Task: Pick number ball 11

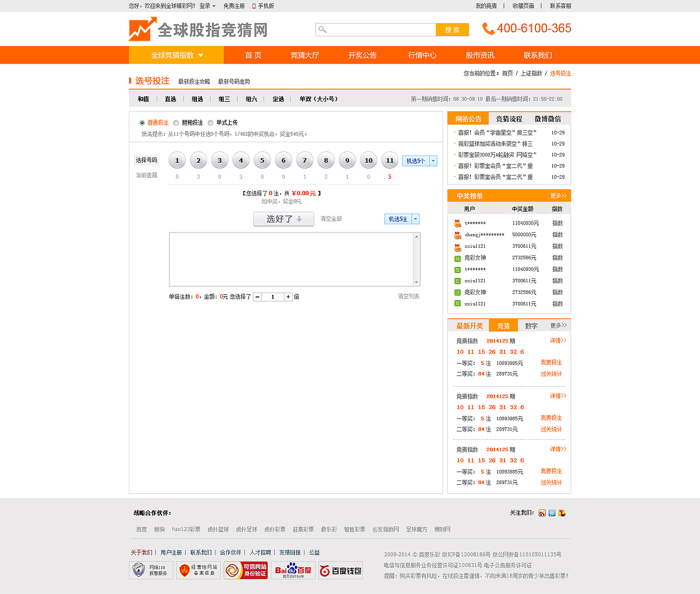Action: pos(390,160)
